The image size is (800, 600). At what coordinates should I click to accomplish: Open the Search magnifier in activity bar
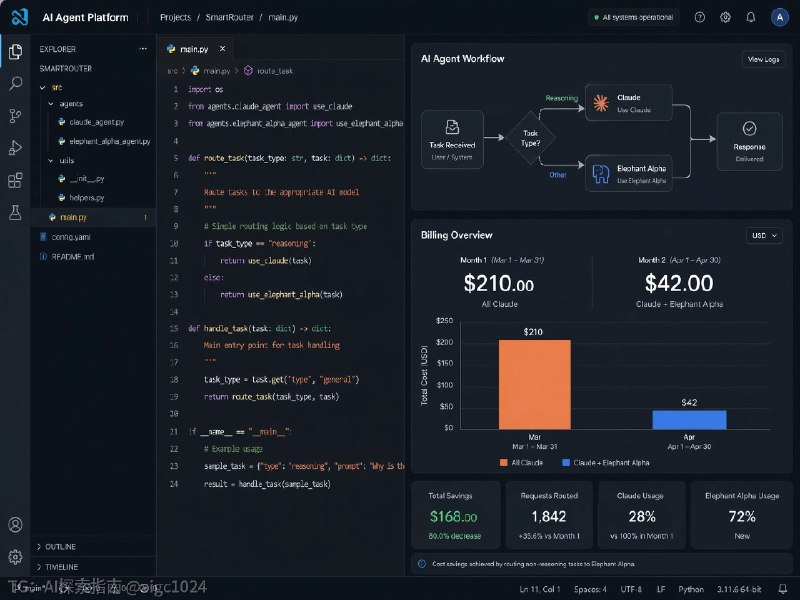coord(15,83)
